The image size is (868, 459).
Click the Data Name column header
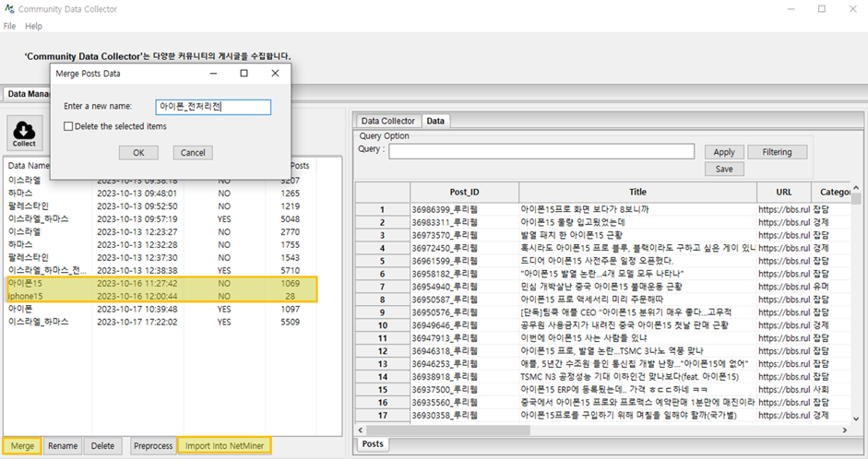(x=28, y=165)
